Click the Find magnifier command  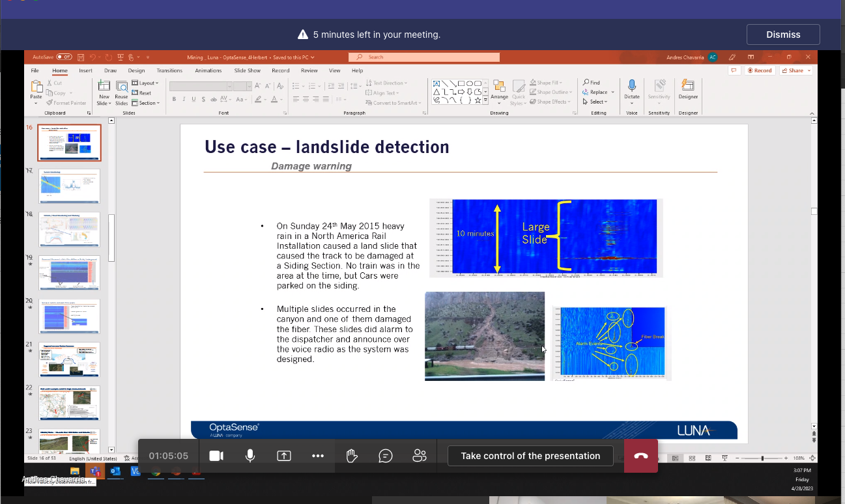(592, 83)
